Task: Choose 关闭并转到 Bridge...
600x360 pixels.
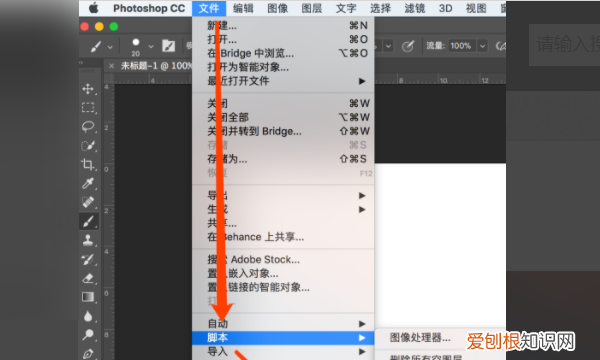Action: (x=283, y=131)
